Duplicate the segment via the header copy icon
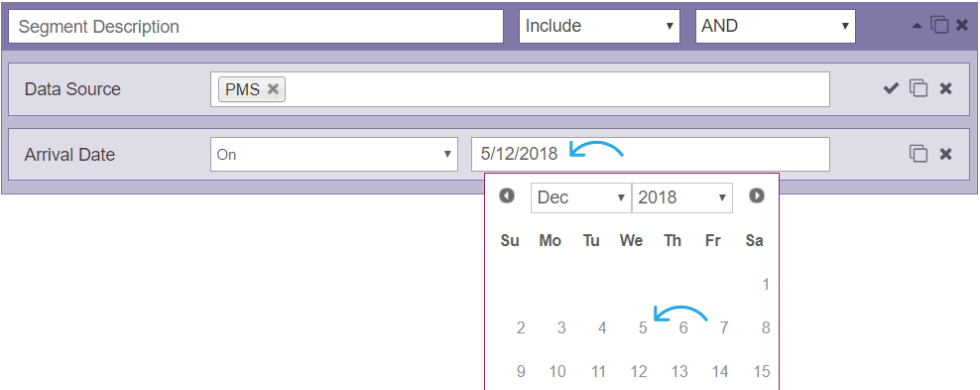Viewport: 980px width, 390px height. point(939,25)
